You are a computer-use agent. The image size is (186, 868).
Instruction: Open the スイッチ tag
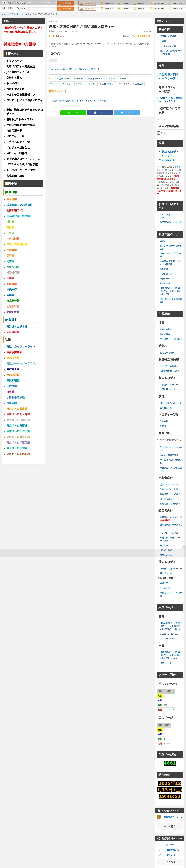pyautogui.click(x=124, y=84)
